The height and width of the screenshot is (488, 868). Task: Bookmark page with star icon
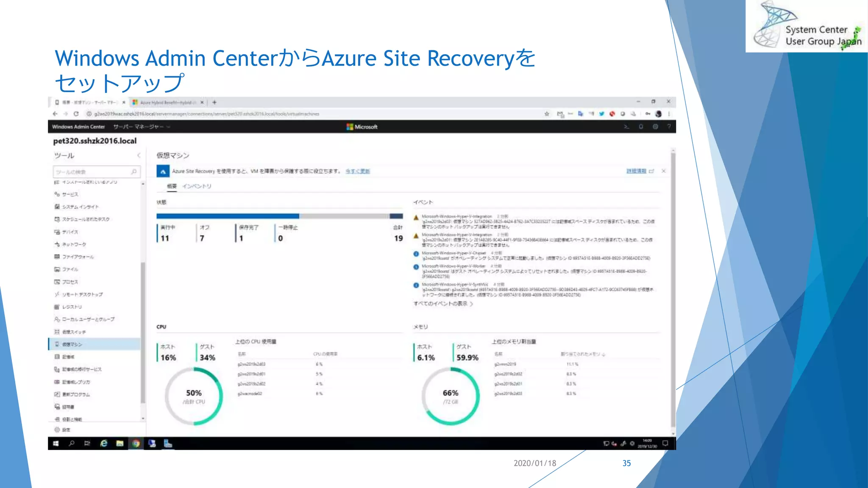547,114
